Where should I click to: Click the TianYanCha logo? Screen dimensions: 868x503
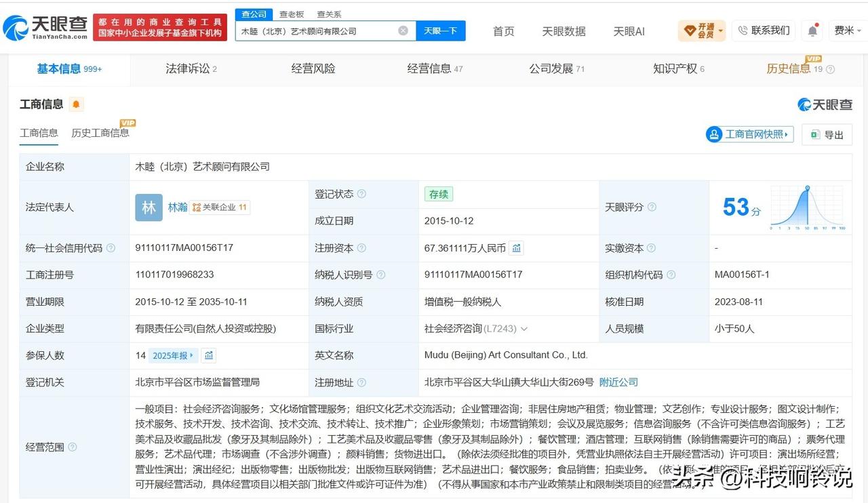point(45,27)
